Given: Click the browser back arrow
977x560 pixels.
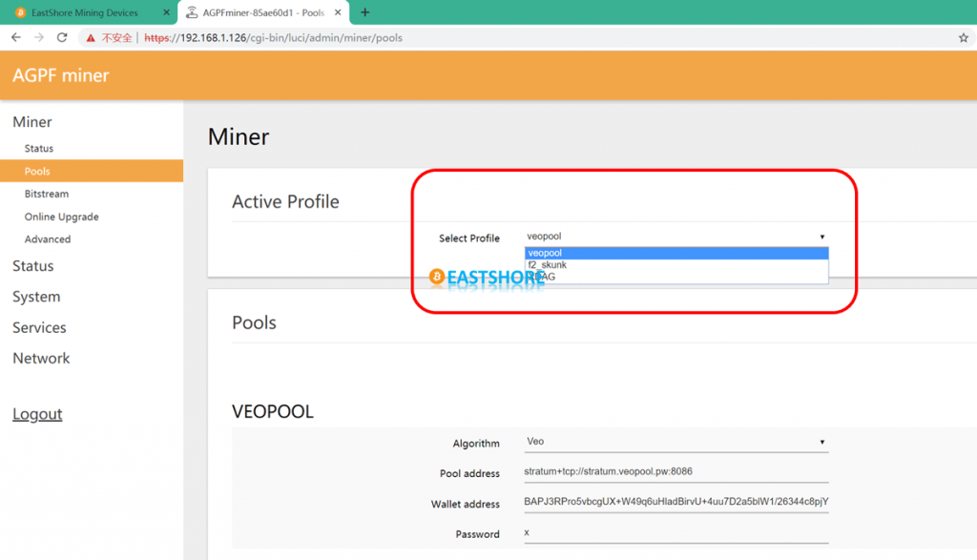Looking at the screenshot, I should (15, 38).
